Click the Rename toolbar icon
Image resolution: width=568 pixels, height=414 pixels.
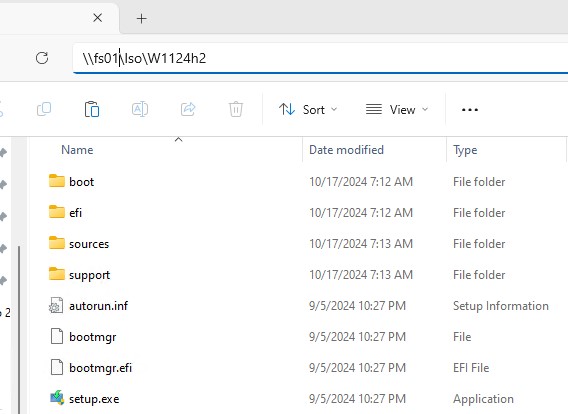[140, 109]
